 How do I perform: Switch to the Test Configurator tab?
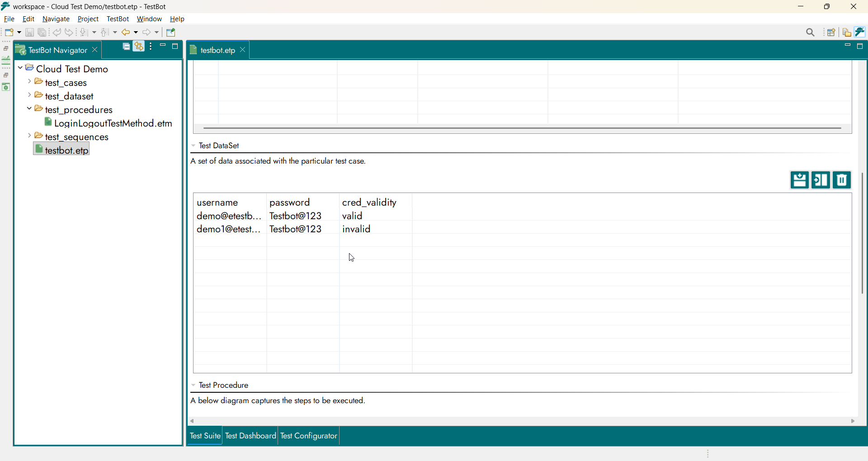tap(309, 436)
